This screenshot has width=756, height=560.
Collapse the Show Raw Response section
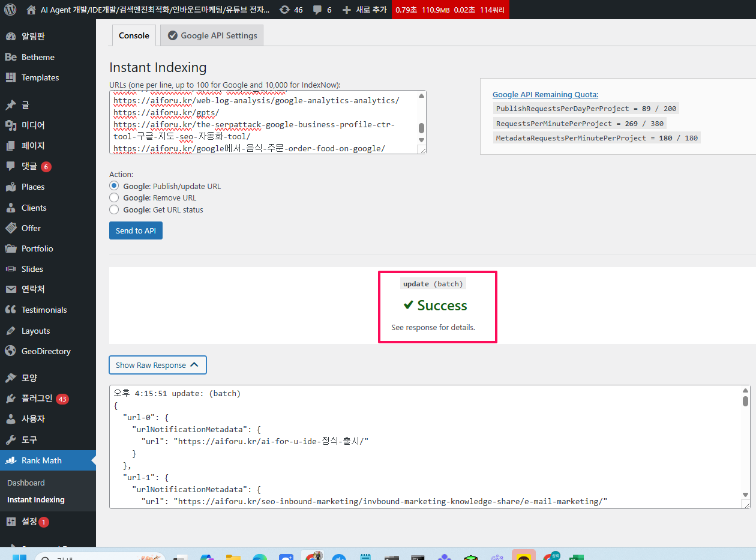pos(158,365)
